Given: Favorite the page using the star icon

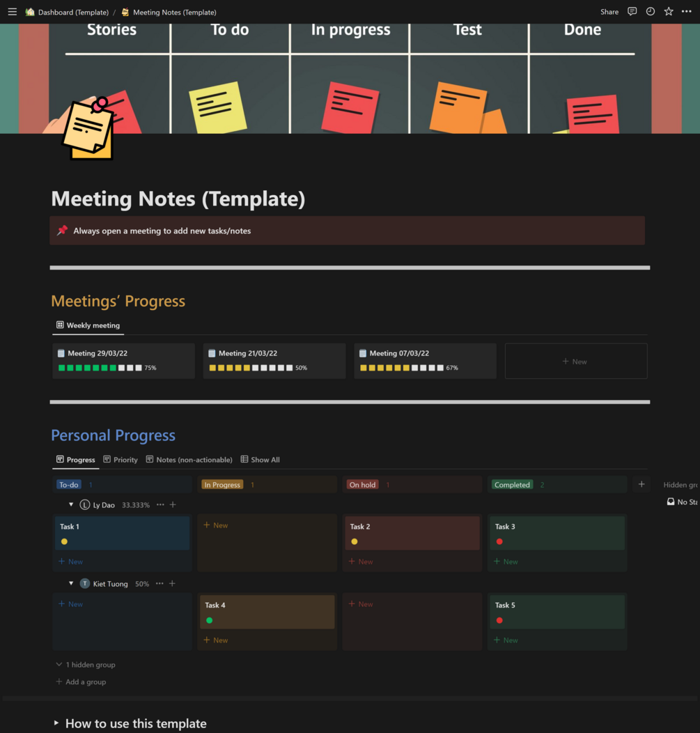Looking at the screenshot, I should tap(668, 11).
